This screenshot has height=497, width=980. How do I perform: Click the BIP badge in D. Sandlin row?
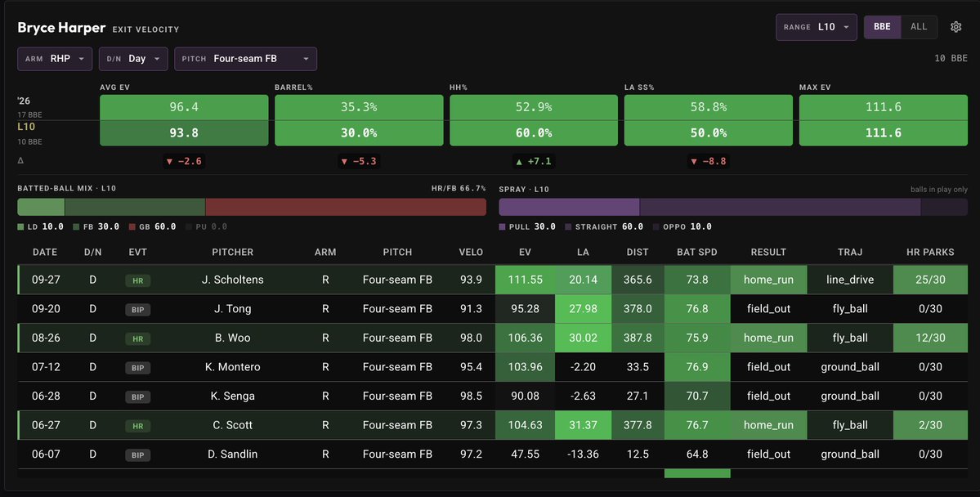point(137,455)
